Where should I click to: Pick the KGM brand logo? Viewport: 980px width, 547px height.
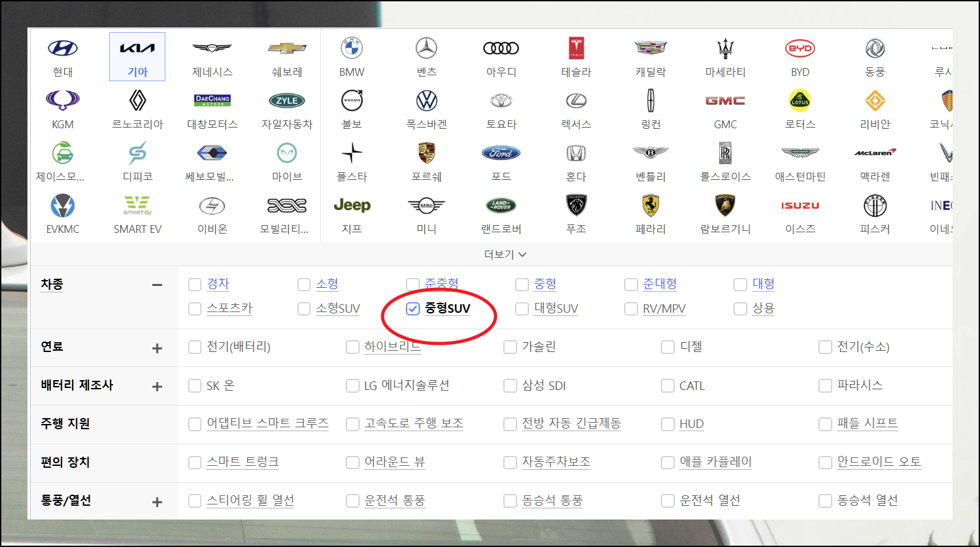coord(63,100)
